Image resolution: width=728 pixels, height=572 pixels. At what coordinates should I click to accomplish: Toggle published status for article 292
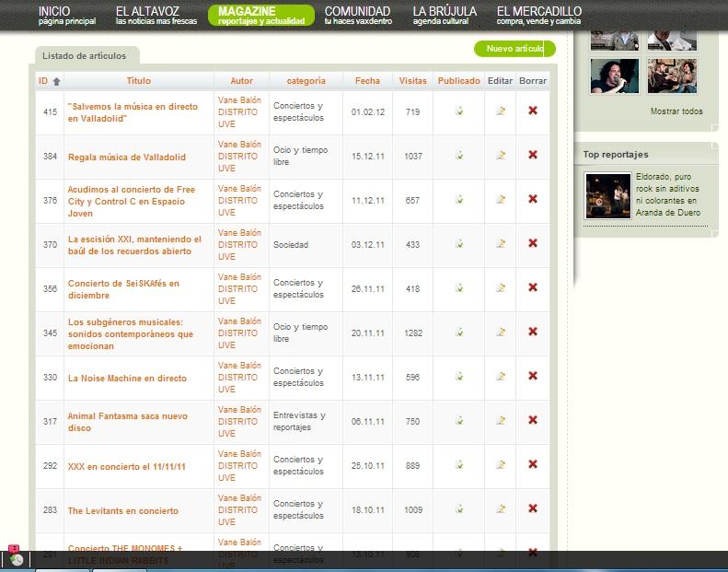pyautogui.click(x=458, y=464)
